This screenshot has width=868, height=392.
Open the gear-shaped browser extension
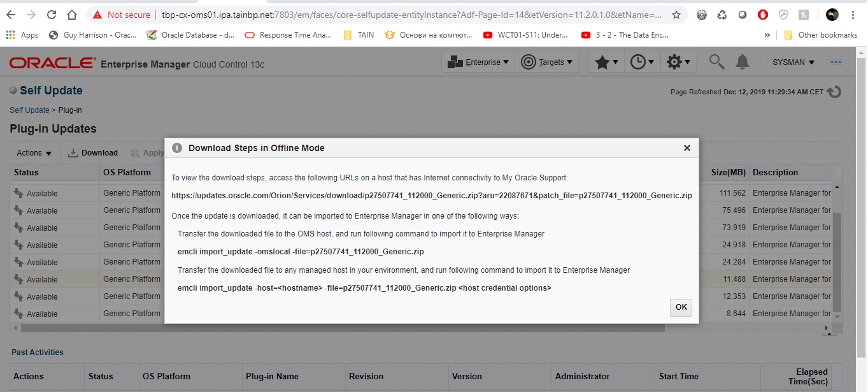point(702,15)
